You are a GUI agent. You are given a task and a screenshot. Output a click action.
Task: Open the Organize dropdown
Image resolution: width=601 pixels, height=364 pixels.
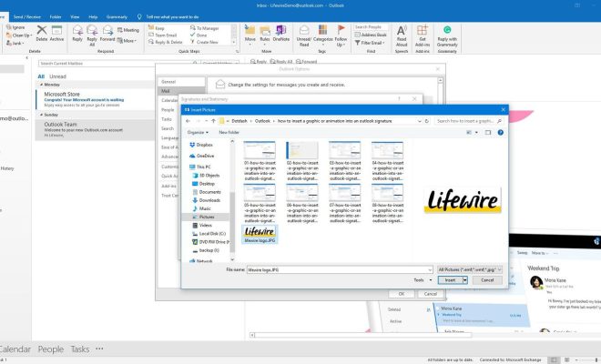[x=198, y=133]
